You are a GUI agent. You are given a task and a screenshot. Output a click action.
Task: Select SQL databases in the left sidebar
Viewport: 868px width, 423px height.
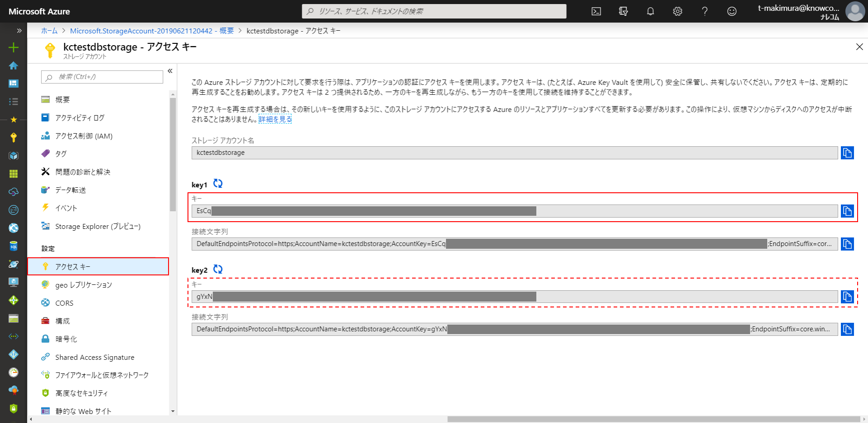pyautogui.click(x=14, y=246)
